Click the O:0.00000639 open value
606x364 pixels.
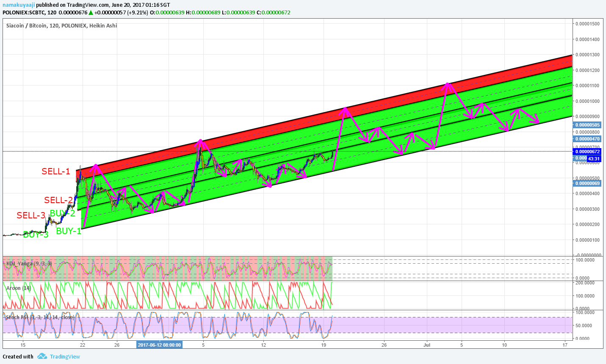(168, 12)
